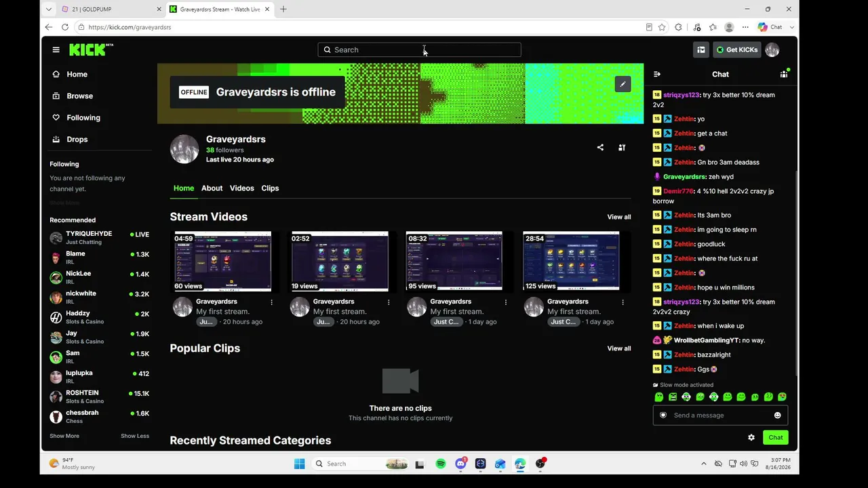Open the browser favorites list
Image resolution: width=868 pixels, height=488 pixels.
click(713, 27)
